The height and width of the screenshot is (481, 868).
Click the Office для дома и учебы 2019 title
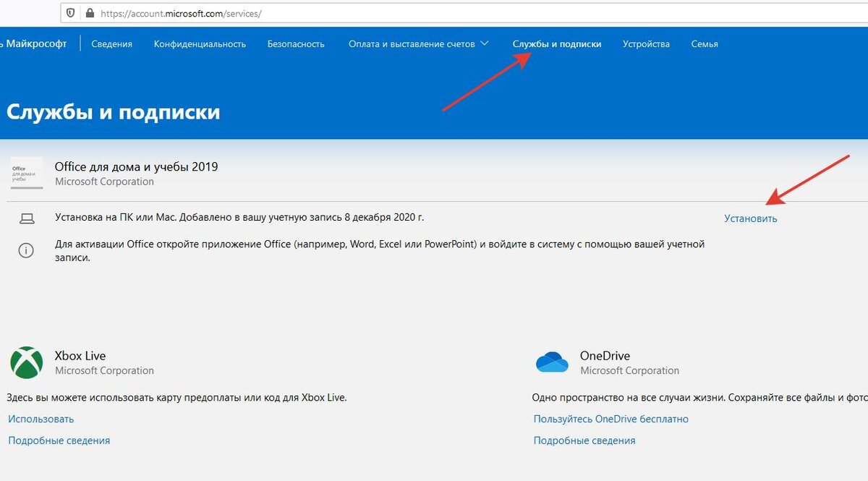(x=136, y=166)
